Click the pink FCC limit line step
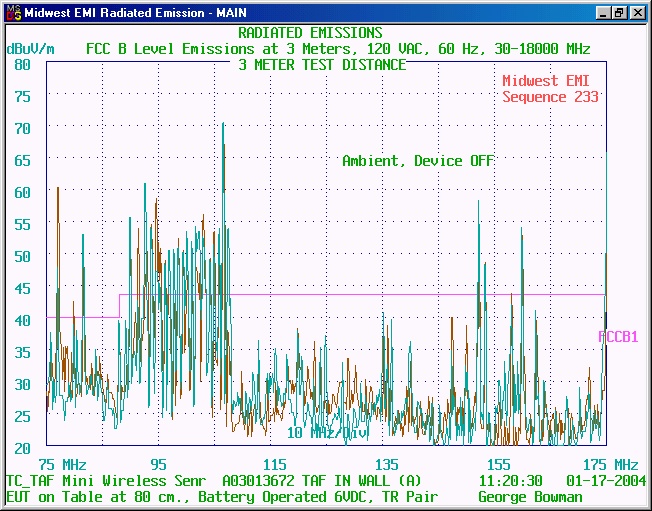Image resolution: width=652 pixels, height=511 pixels. (x=120, y=305)
